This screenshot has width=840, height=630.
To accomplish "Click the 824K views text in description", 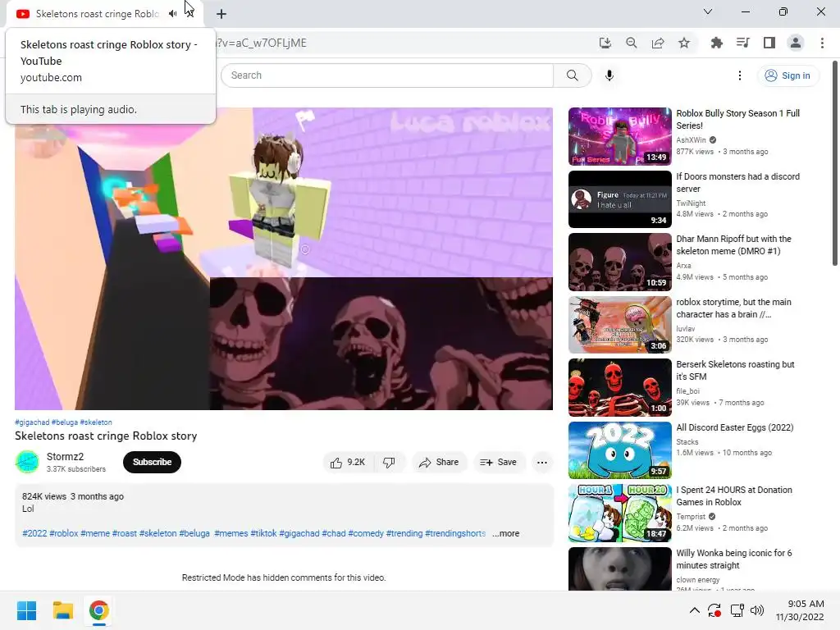I will click(44, 496).
